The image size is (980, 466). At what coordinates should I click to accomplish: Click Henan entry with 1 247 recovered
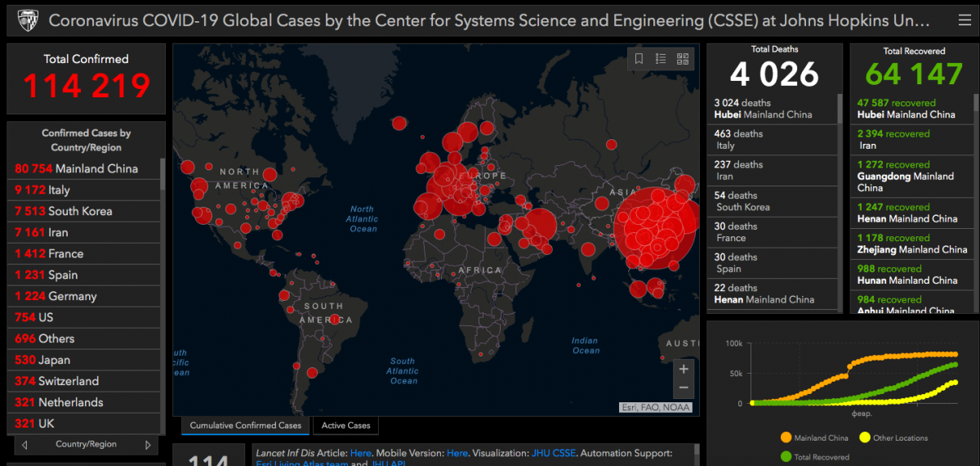[x=911, y=213]
